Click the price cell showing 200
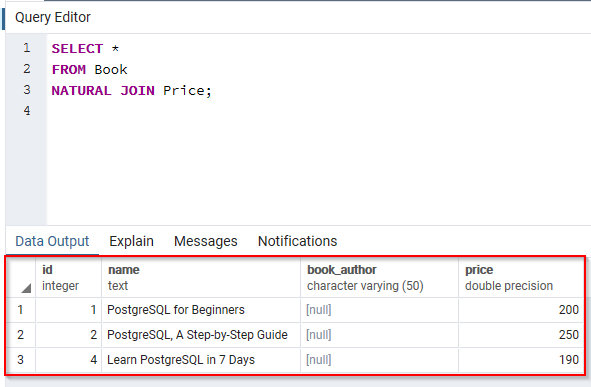The image size is (591, 387). click(x=521, y=310)
